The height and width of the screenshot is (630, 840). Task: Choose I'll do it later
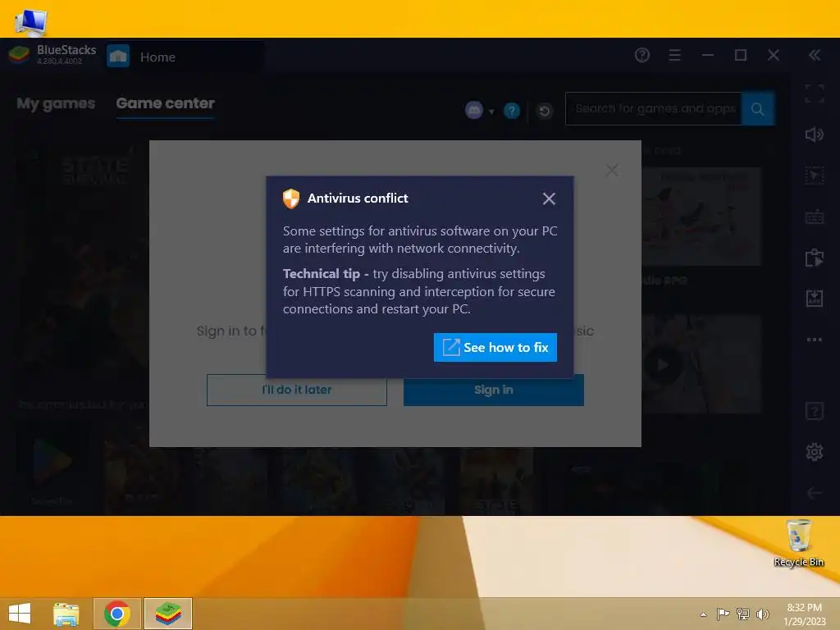click(x=297, y=390)
